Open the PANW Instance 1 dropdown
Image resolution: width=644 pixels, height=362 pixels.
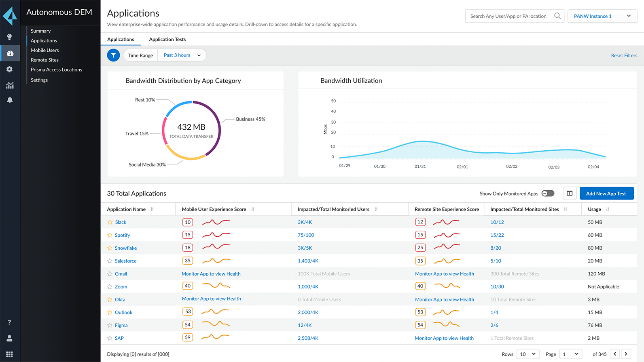click(602, 16)
